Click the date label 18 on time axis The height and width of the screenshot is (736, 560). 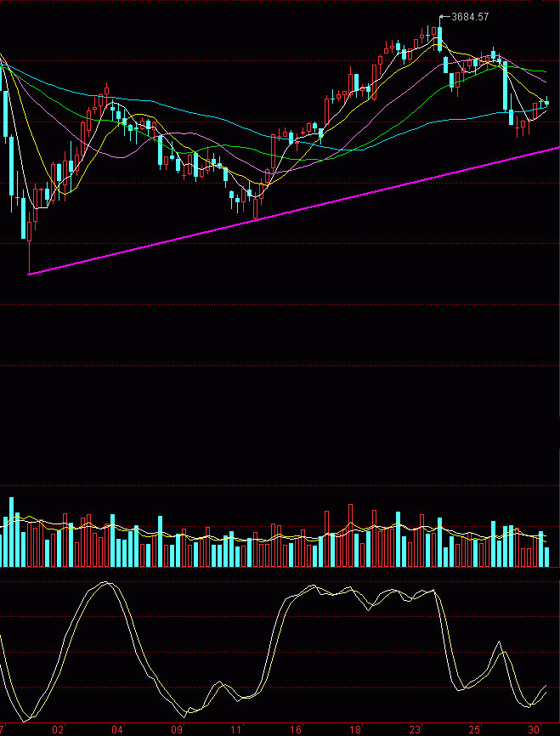[355, 730]
